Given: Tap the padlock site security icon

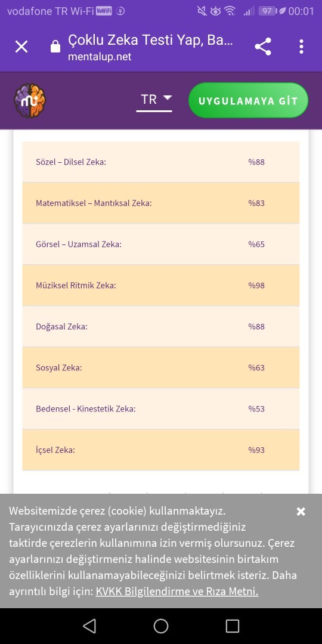Looking at the screenshot, I should [x=55, y=47].
